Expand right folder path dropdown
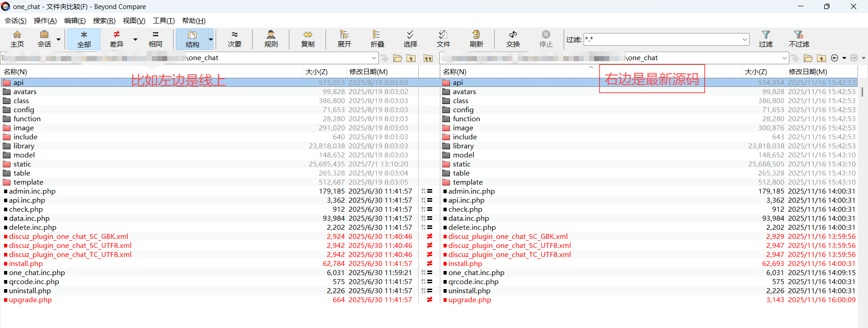This screenshot has height=328, width=868. 784,58
